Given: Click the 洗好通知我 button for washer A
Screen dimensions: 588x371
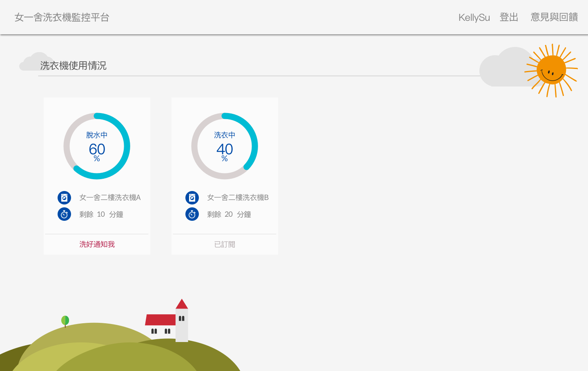Looking at the screenshot, I should [97, 244].
